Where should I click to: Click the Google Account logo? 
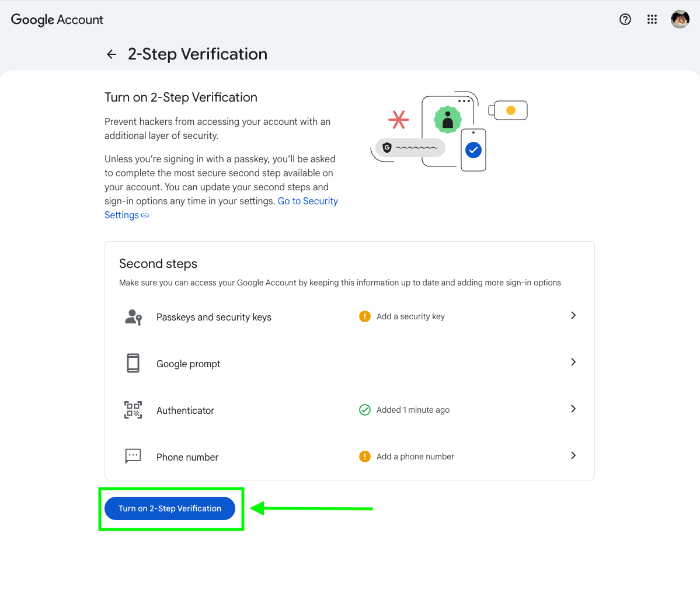tap(57, 19)
